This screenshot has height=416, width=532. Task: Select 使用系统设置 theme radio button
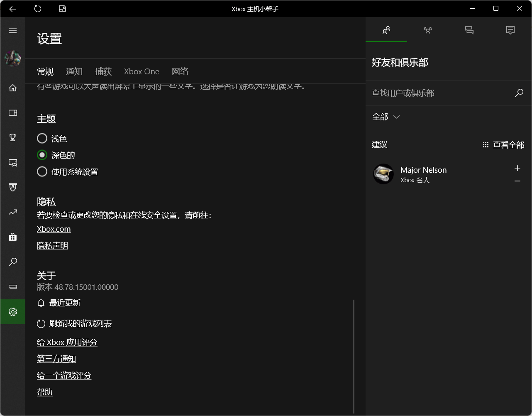(42, 171)
